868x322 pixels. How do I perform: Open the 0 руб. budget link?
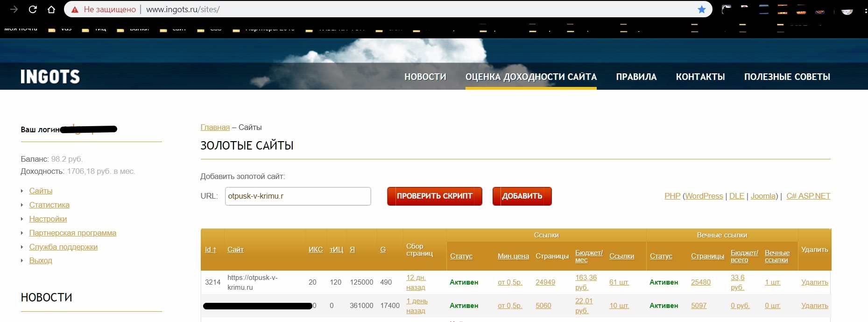click(740, 306)
